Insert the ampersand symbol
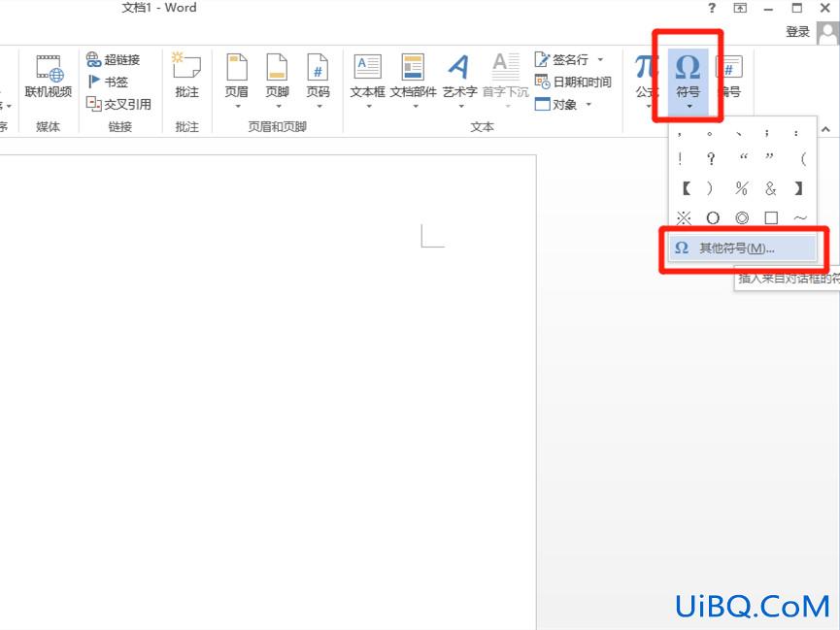Image resolution: width=840 pixels, height=630 pixels. pyautogui.click(x=770, y=188)
